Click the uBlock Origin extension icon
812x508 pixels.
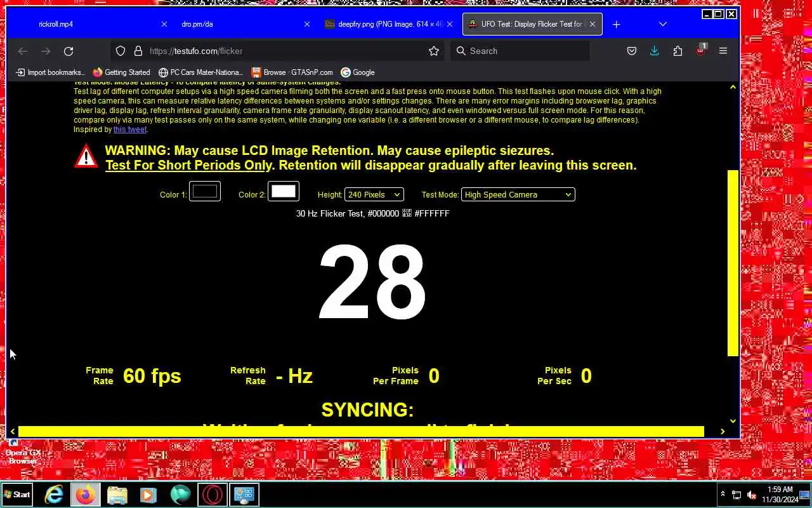[x=700, y=51]
